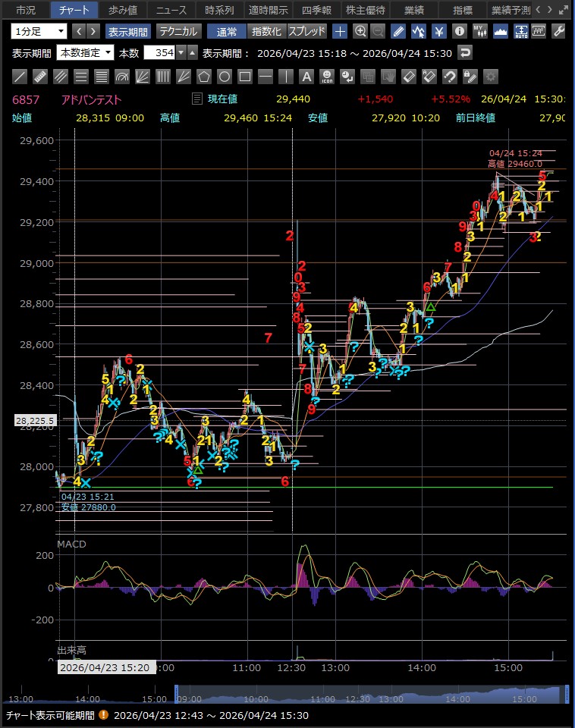Open the 四季報 tab
Screen dimensions: 575x728
pos(317,10)
